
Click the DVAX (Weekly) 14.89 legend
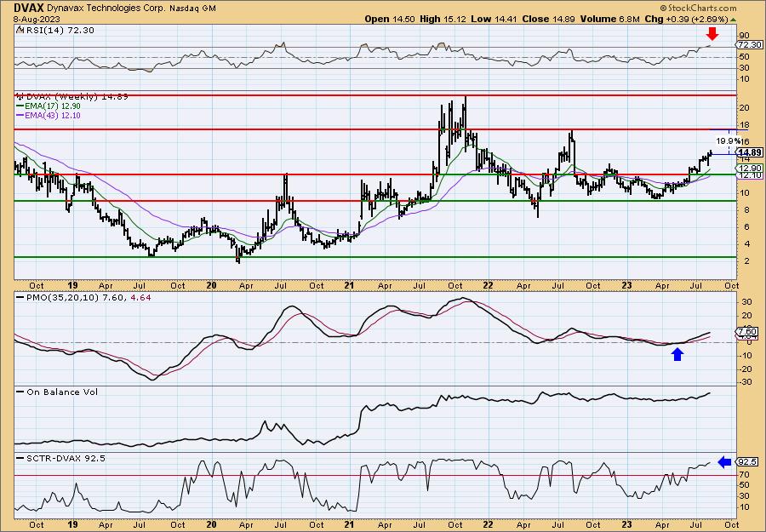[x=72, y=97]
